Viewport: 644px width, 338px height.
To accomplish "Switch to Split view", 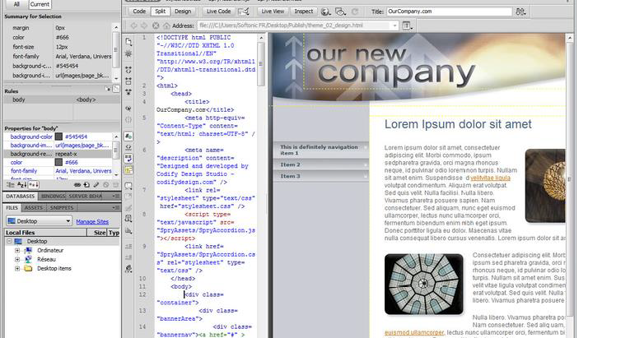I will point(161,12).
